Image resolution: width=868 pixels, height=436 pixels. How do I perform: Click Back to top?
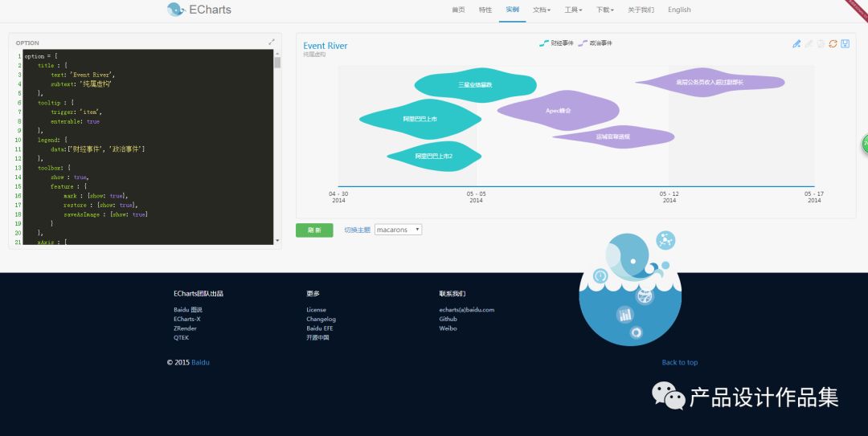pos(680,362)
